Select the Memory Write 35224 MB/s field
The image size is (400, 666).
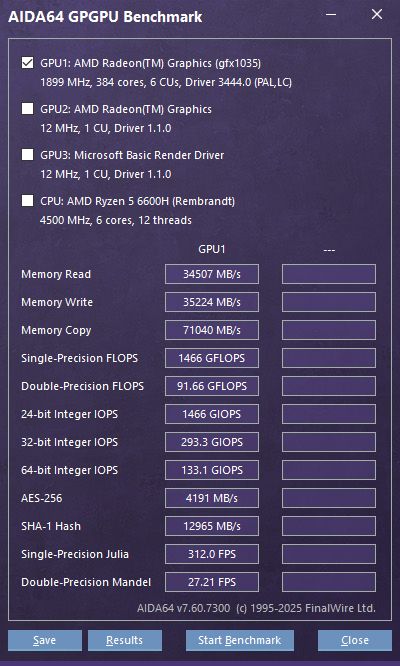click(x=212, y=302)
